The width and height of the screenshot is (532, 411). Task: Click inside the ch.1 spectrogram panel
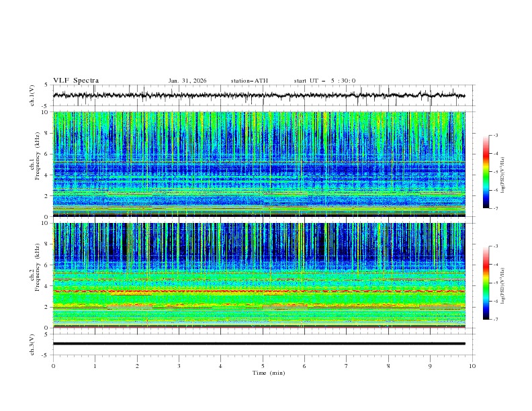262,164
